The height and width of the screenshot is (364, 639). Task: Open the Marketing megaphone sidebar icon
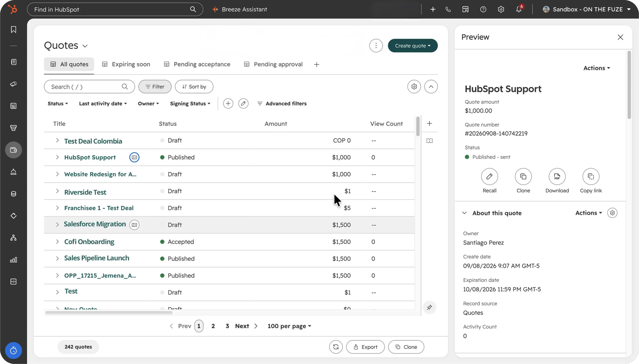pos(13,84)
